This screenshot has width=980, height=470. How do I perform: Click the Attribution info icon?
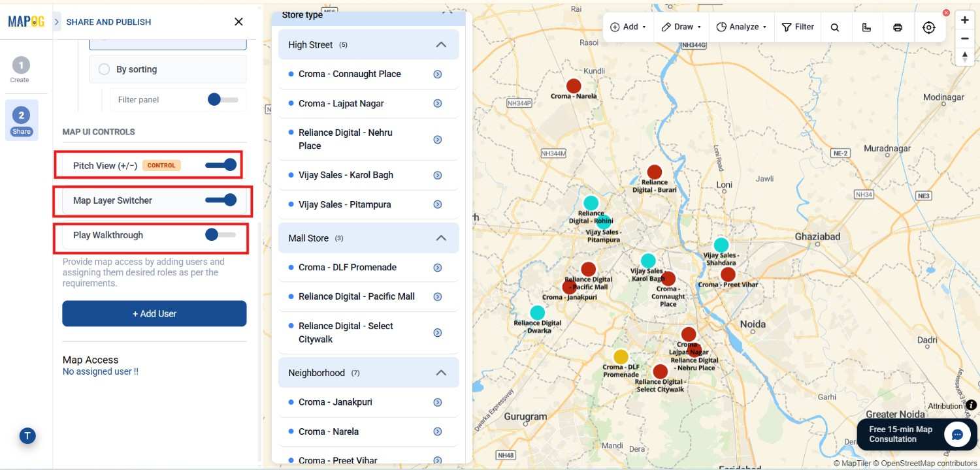click(972, 405)
